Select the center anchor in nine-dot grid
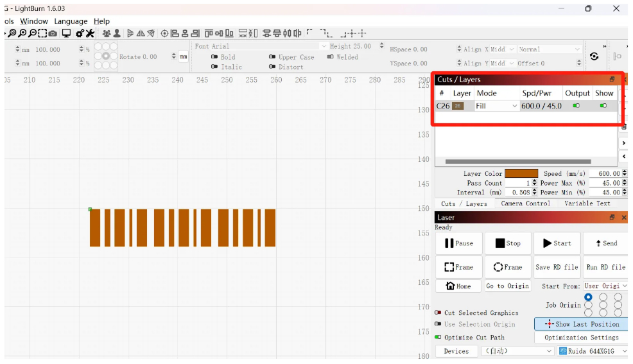This screenshot has width=633, height=364. tap(106, 56)
